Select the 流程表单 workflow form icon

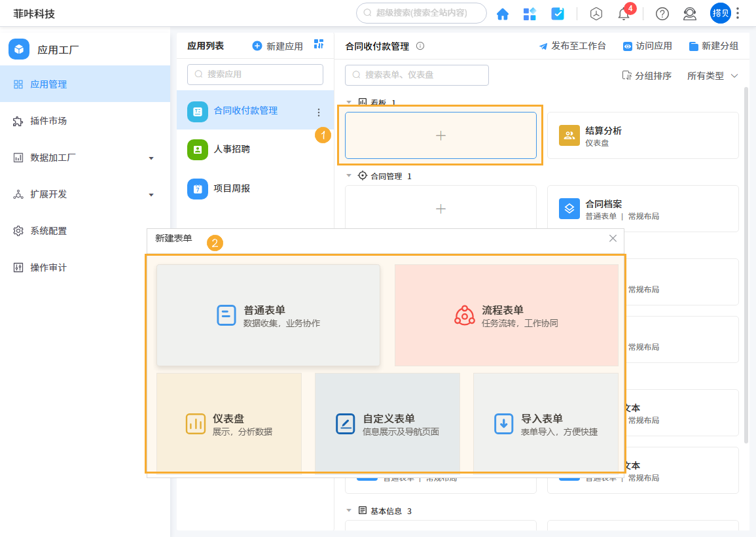465,315
